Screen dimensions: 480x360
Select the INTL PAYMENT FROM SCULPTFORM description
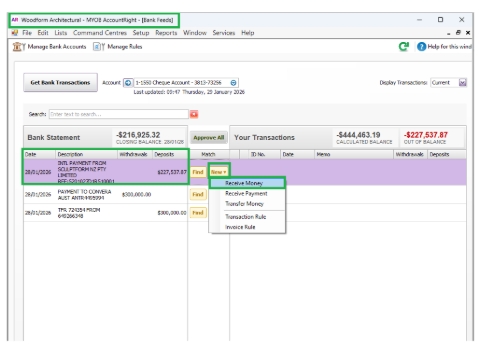pyautogui.click(x=86, y=172)
